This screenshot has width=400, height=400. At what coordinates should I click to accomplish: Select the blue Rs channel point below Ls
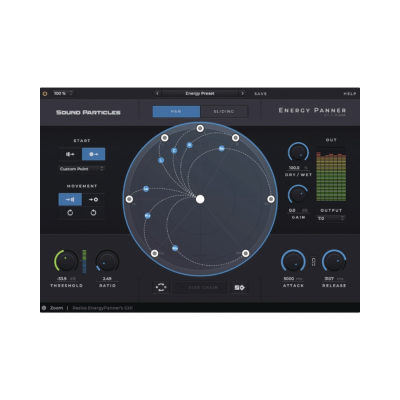[147, 216]
